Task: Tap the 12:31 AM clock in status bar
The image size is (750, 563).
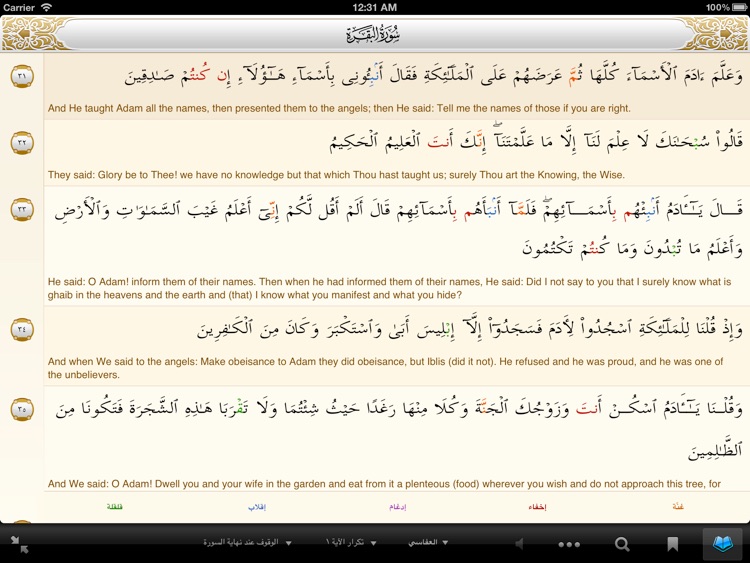Action: [x=375, y=7]
